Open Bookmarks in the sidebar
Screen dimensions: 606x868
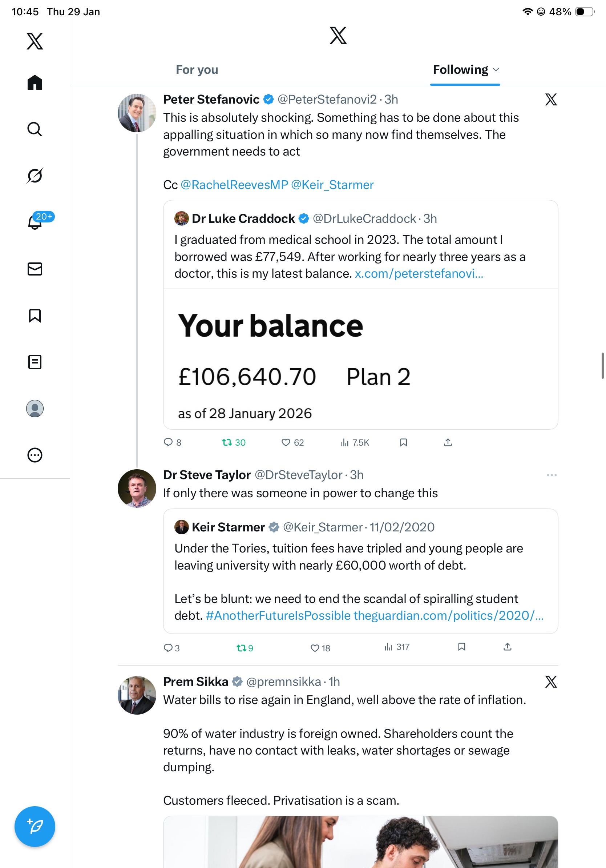[x=35, y=316]
